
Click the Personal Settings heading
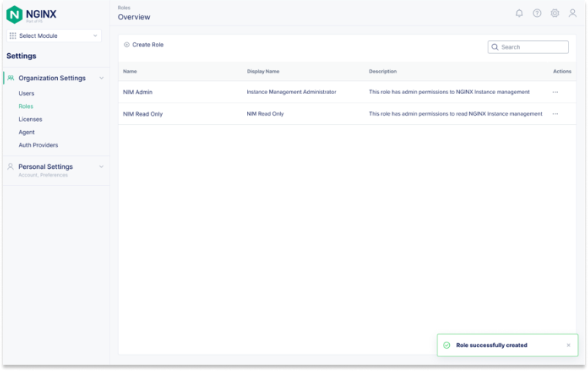[x=46, y=167]
